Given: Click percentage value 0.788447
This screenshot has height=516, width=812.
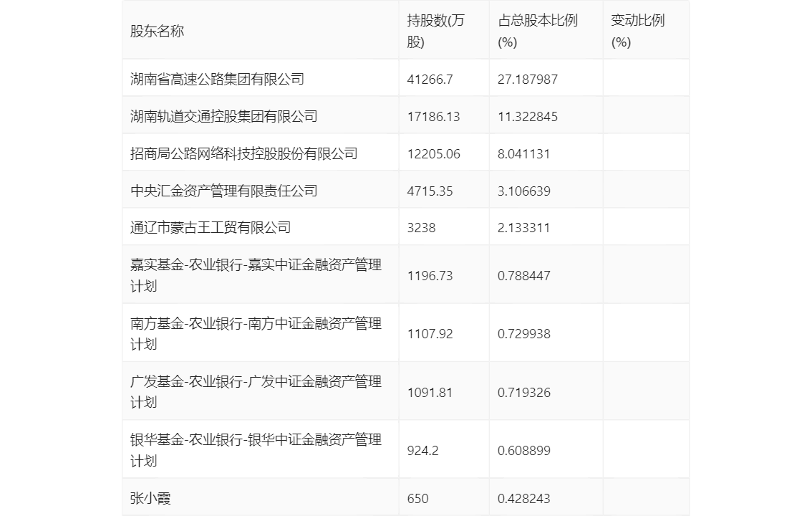Looking at the screenshot, I should pos(524,276).
